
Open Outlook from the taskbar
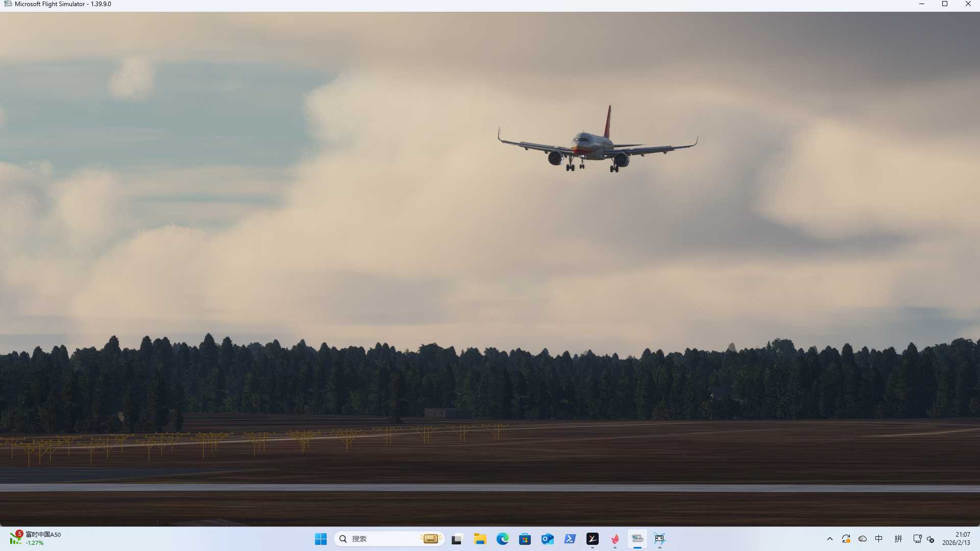pyautogui.click(x=548, y=539)
